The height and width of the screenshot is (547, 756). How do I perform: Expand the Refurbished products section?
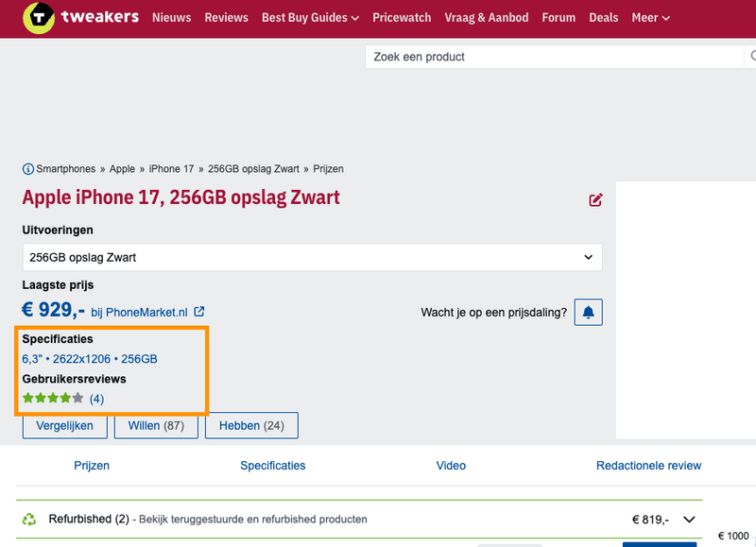(688, 519)
